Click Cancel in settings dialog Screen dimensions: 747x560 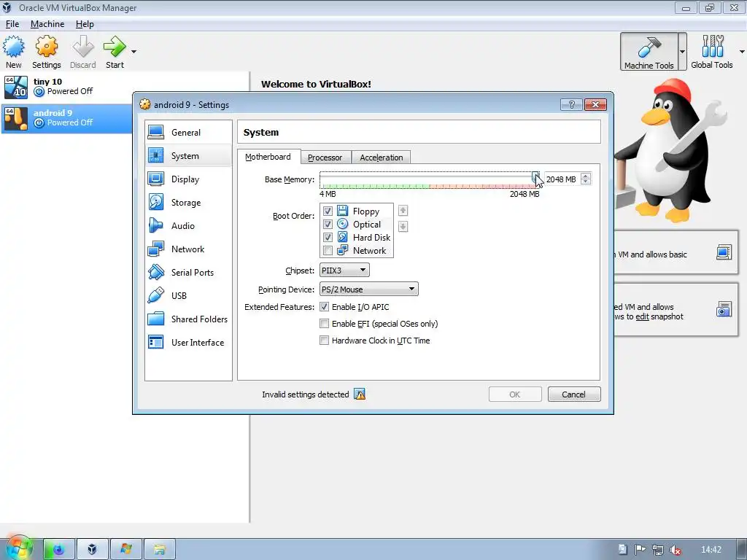click(x=573, y=394)
